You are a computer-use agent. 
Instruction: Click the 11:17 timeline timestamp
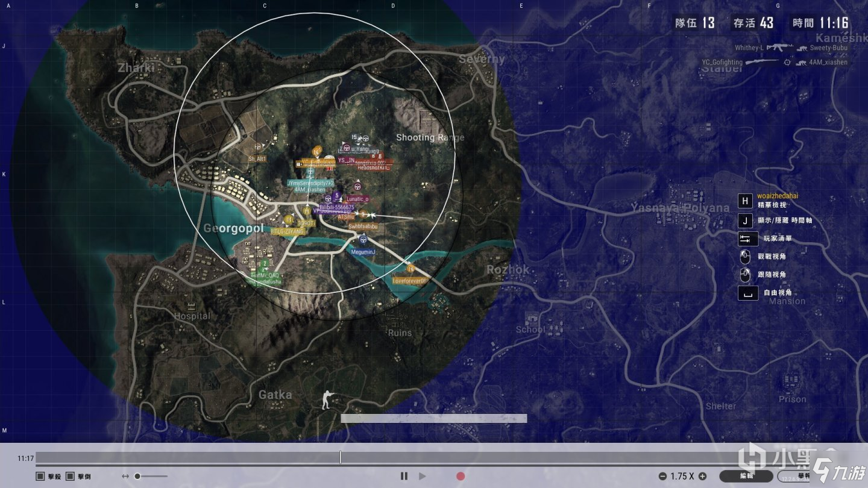tap(25, 458)
